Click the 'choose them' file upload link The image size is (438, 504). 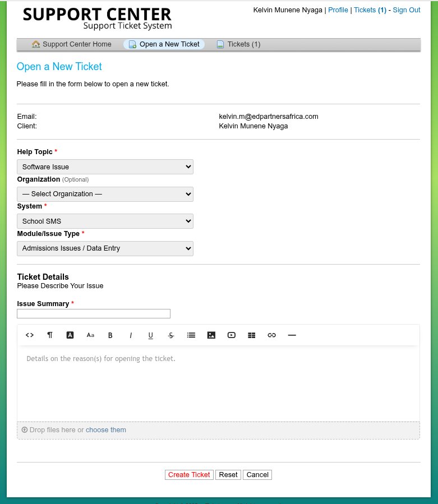(106, 430)
